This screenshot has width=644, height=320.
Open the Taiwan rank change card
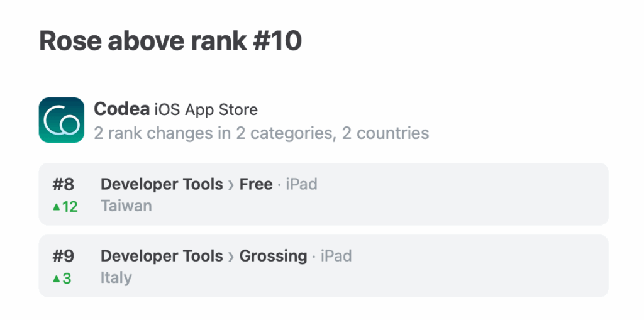point(324,194)
